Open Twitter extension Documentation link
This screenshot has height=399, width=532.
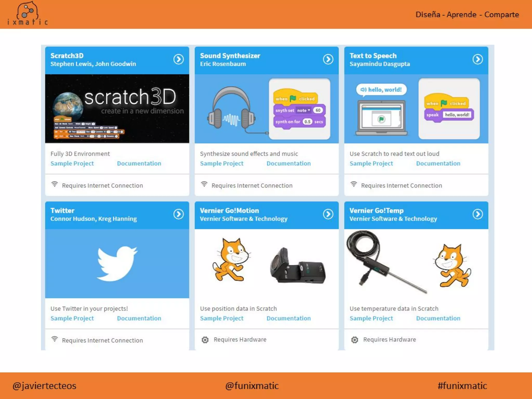tap(139, 318)
